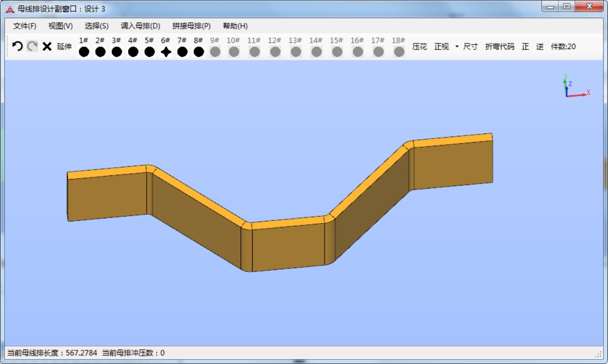Click the black X delete icon
This screenshot has height=364, width=608.
coord(47,47)
